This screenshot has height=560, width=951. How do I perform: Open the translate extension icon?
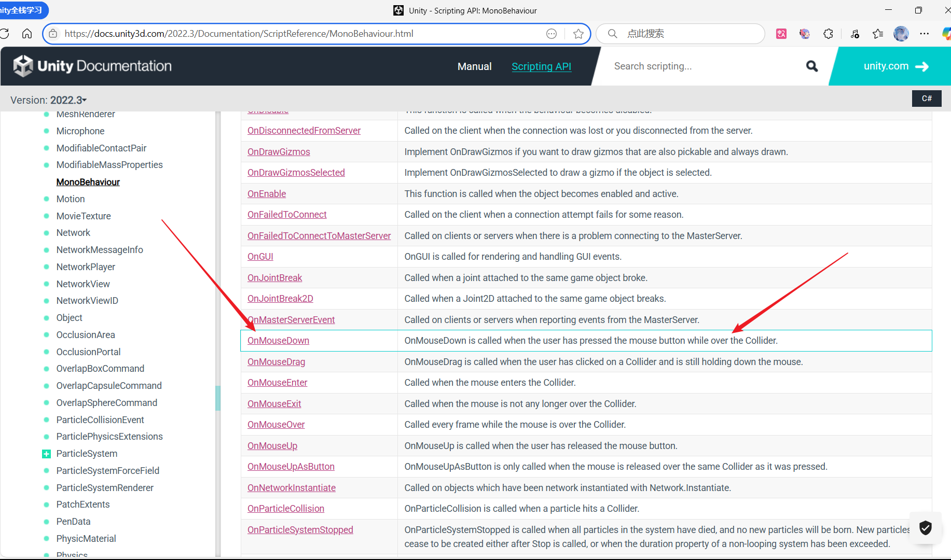[x=781, y=34]
